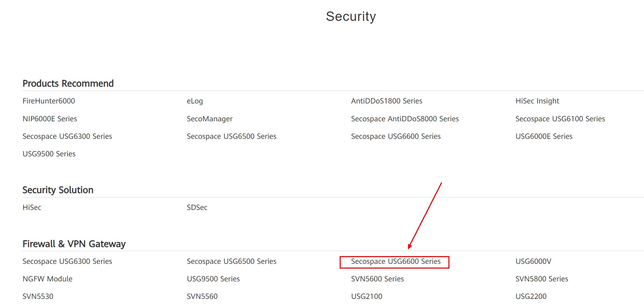Open the FireHunter6000 product page
Viewport: 644px width, 308px height.
48,101
